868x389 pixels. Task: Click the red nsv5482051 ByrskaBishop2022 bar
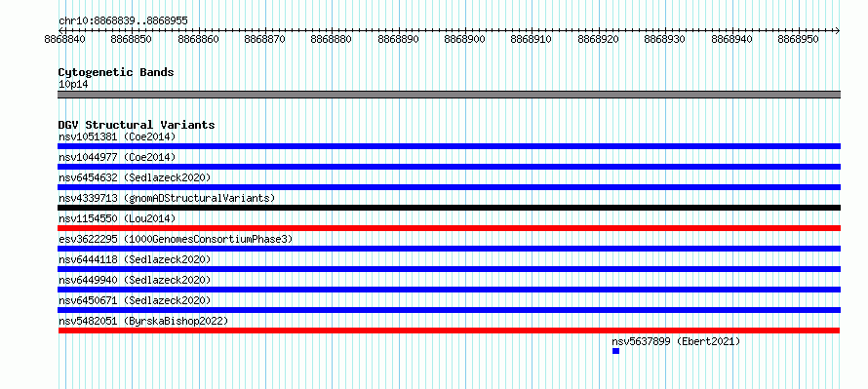[x=449, y=331]
